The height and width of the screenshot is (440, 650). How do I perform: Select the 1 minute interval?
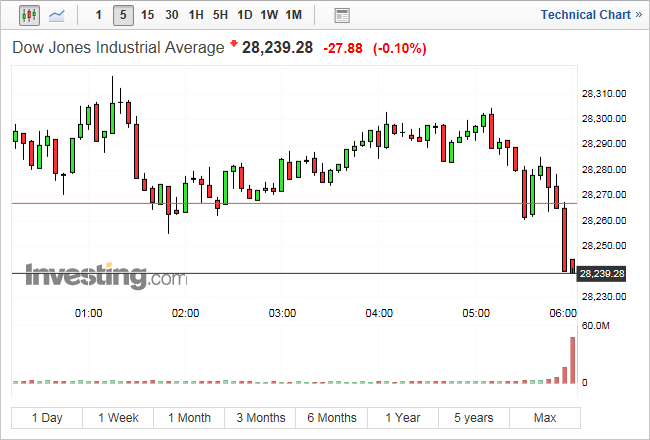99,15
